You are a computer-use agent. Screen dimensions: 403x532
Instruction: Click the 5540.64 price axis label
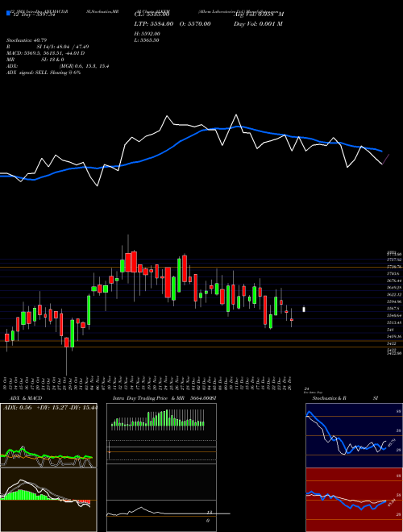pyautogui.click(x=394, y=315)
